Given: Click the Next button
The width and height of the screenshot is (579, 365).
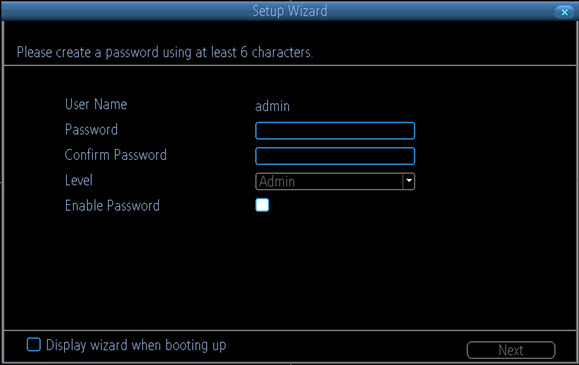Looking at the screenshot, I should (511, 350).
